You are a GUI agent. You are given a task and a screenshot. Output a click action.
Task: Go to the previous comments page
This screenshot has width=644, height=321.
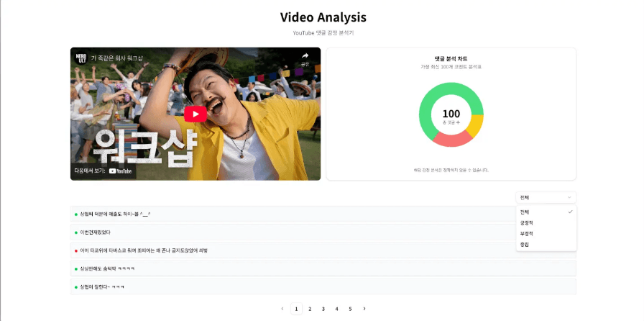pyautogui.click(x=282, y=309)
